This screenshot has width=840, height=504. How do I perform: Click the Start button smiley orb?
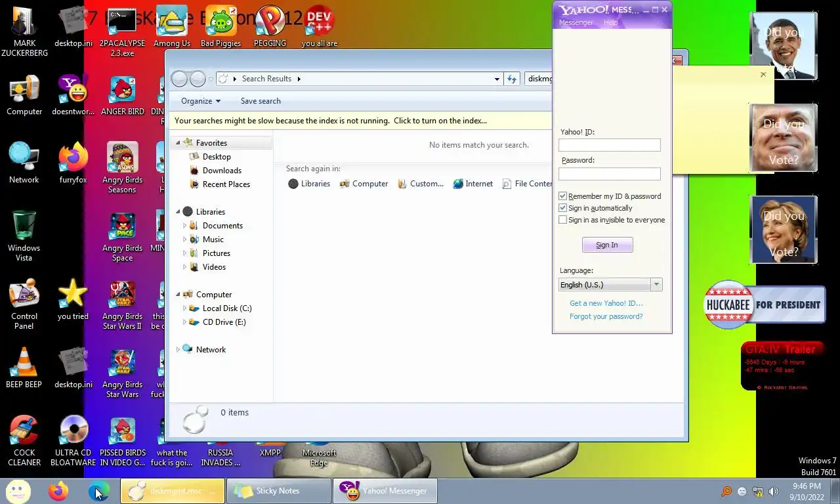click(x=18, y=491)
